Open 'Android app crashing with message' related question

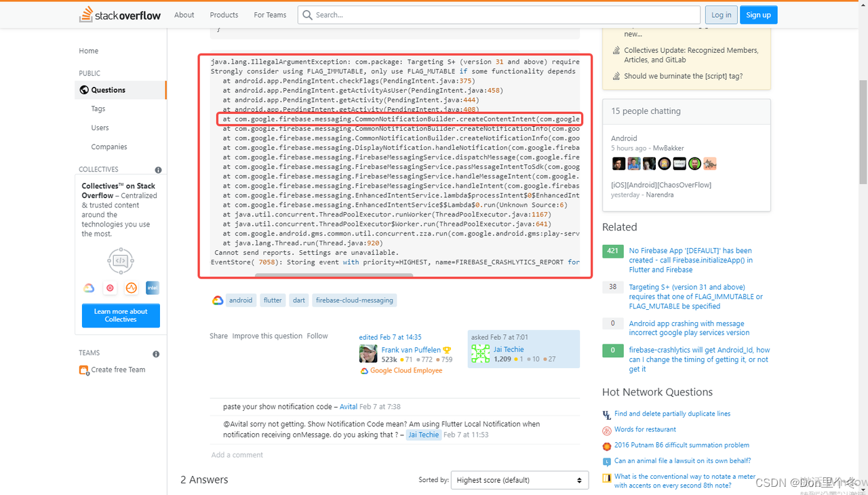coord(689,328)
